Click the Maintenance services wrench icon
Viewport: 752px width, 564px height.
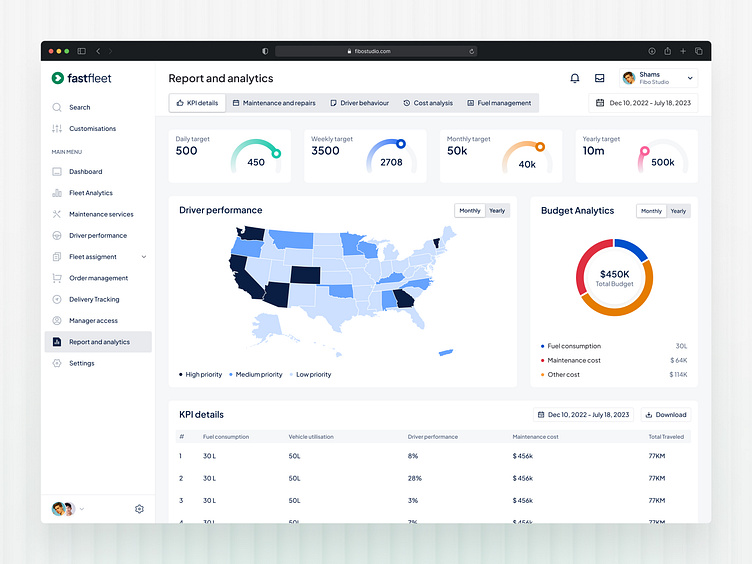click(57, 214)
